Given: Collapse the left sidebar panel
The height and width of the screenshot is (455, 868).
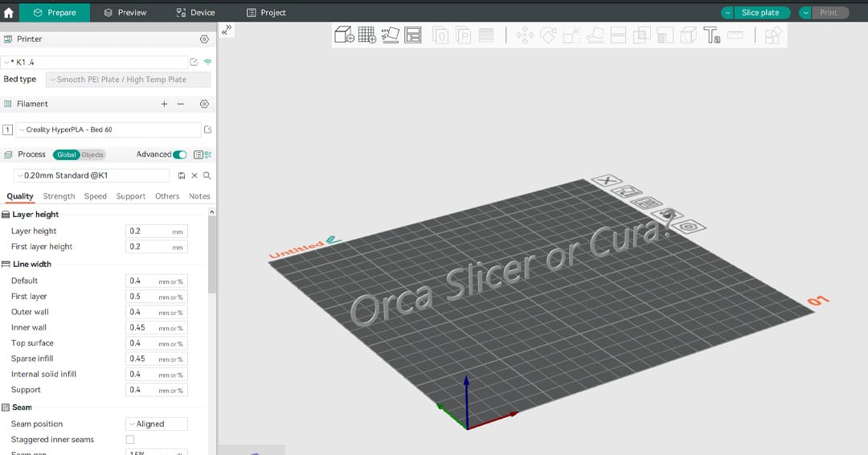Looking at the screenshot, I should click(226, 31).
